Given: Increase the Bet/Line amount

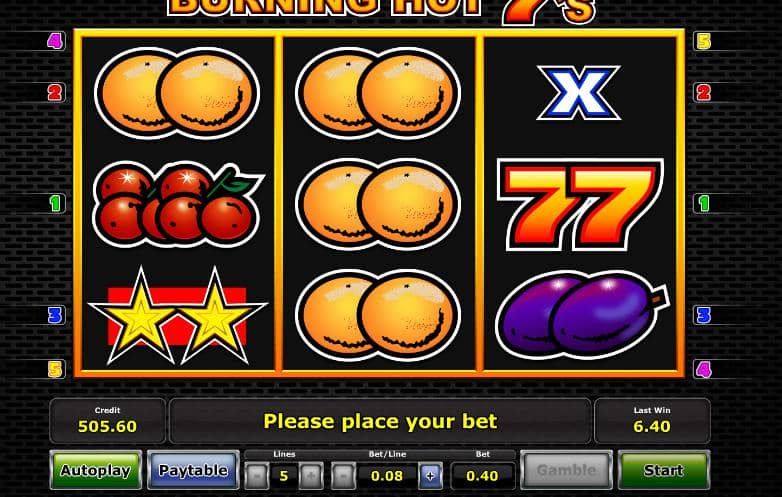Looking at the screenshot, I should (x=430, y=476).
